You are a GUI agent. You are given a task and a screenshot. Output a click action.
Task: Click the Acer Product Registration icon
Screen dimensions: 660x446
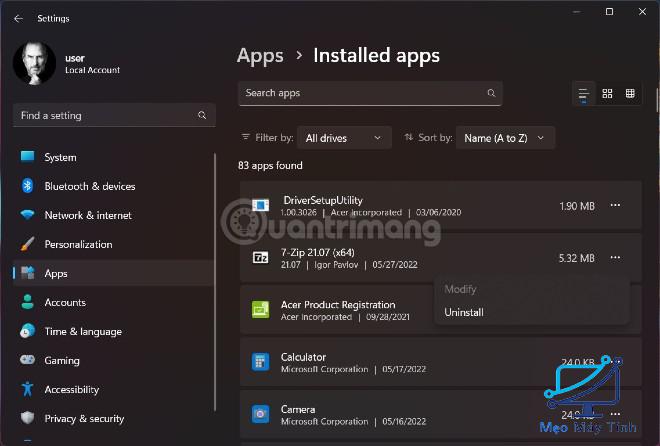260,310
